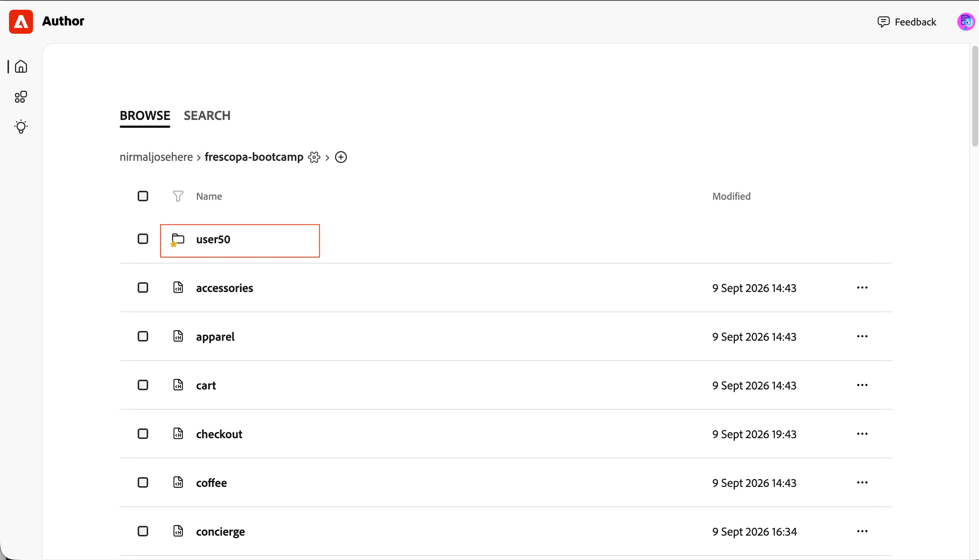The image size is (979, 560).
Task: Open the user50 folder name
Action: pyautogui.click(x=213, y=239)
